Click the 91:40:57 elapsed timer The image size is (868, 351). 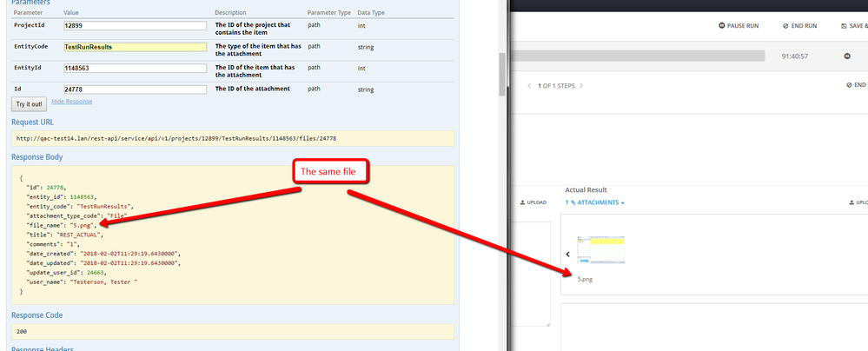click(795, 56)
